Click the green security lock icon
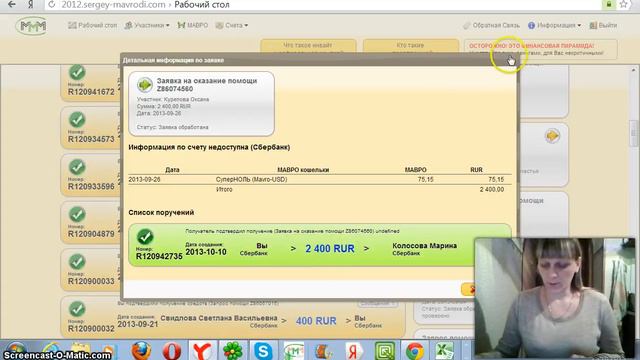The width and height of the screenshot is (640, 360). [x=609, y=4]
